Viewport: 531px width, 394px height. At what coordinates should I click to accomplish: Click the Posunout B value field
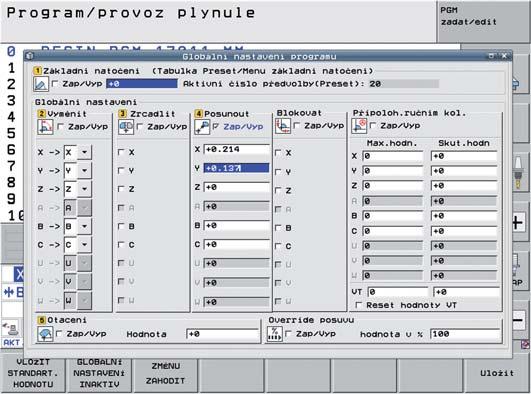236,226
